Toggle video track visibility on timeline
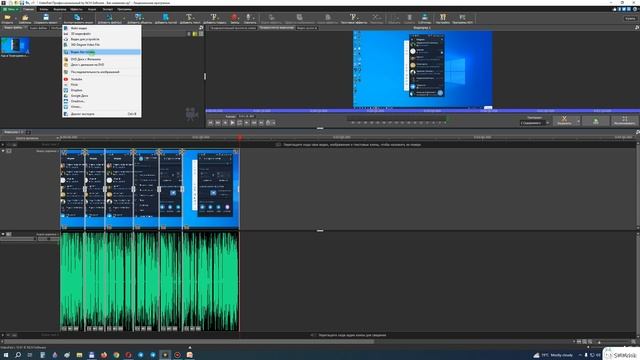This screenshot has width=640, height=360. (x=9, y=151)
